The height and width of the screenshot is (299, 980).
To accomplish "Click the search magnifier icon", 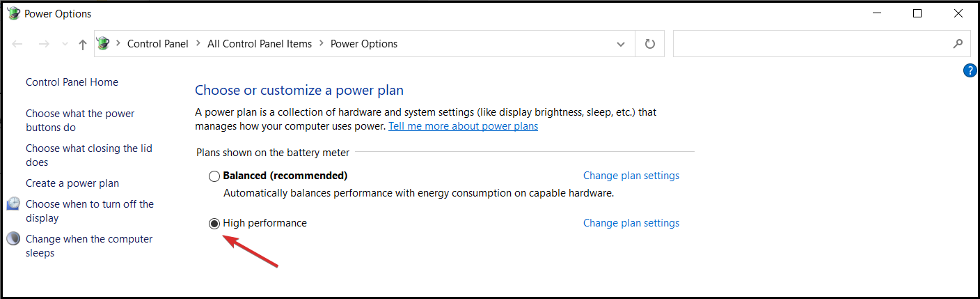I will click(958, 44).
